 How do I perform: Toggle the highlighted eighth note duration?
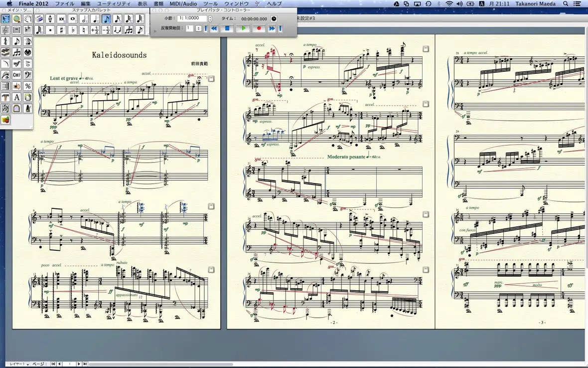coord(106,19)
